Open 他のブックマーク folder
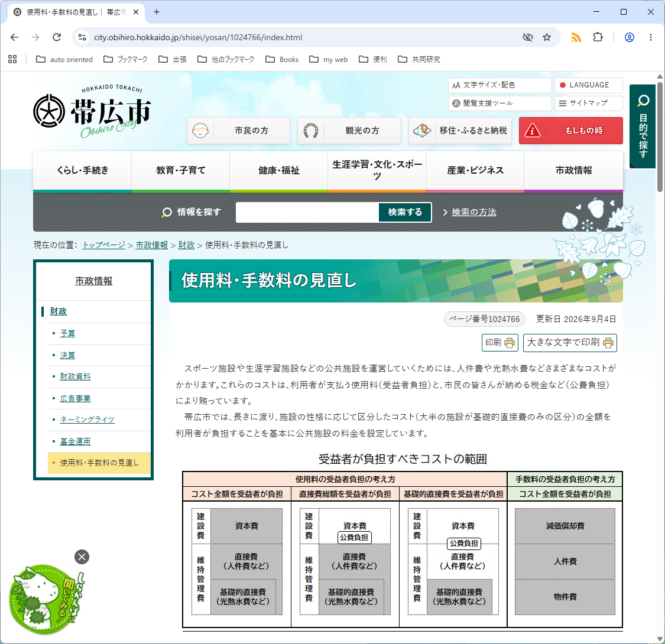The width and height of the screenshot is (665, 644). tap(226, 59)
